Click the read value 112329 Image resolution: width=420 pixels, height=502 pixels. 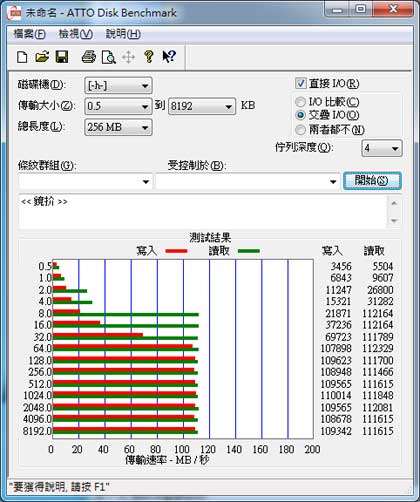coord(378,348)
